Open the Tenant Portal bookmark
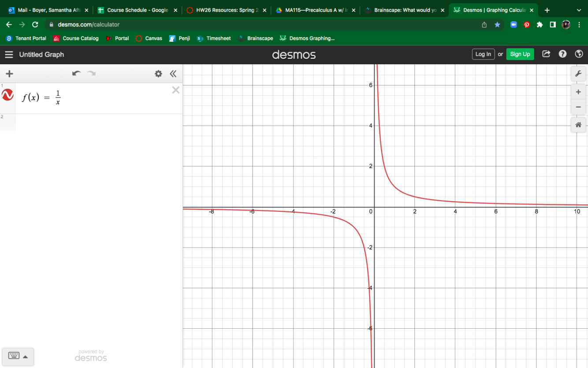Image resolution: width=588 pixels, height=368 pixels. 26,38
